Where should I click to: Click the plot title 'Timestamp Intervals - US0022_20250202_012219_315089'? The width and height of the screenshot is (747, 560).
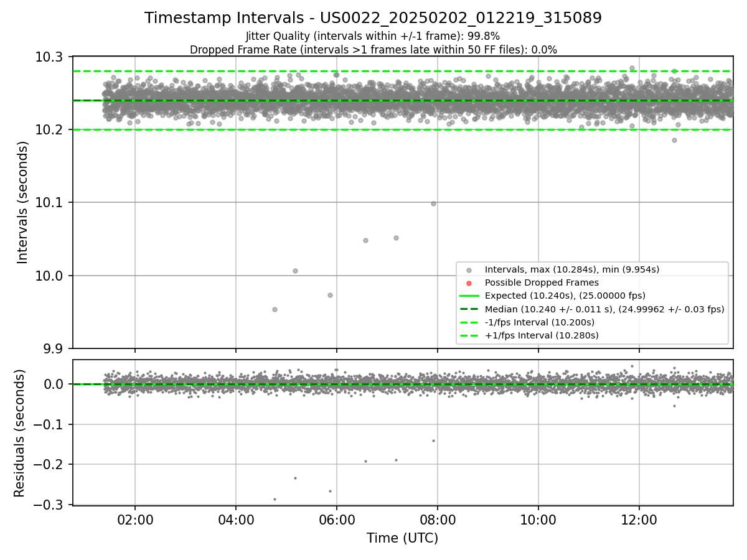click(x=373, y=18)
